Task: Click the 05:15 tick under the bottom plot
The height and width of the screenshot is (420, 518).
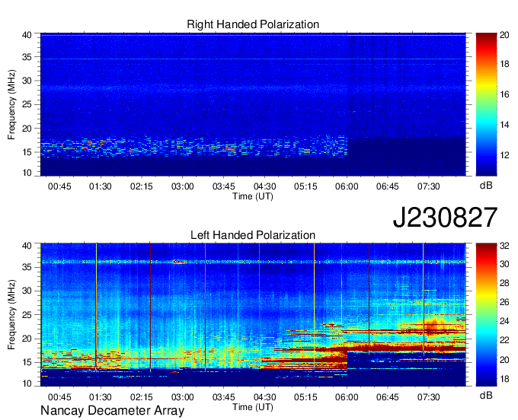Action: pyautogui.click(x=305, y=397)
